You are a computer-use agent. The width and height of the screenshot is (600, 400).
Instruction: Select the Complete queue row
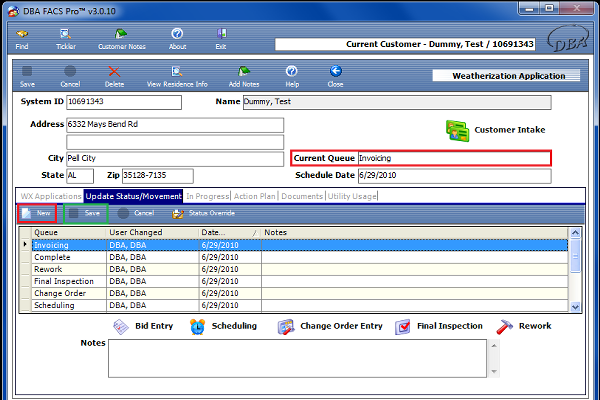tap(300, 257)
